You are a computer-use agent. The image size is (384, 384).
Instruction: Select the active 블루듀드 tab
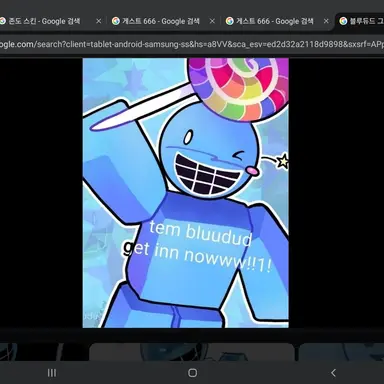pos(360,21)
